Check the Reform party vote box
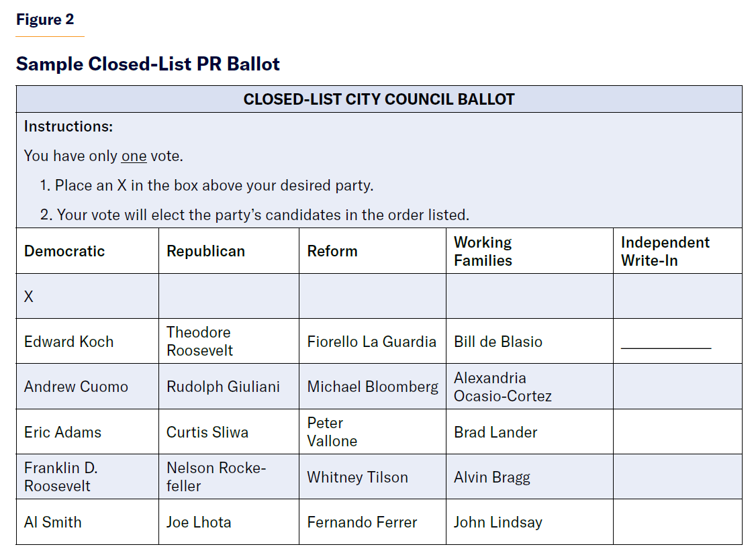The height and width of the screenshot is (555, 756). [x=372, y=296]
